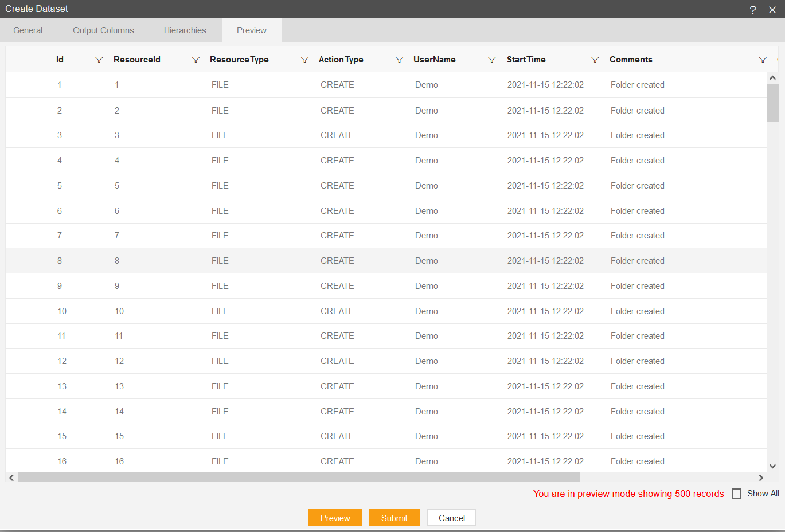
Task: Click the horizontal scrollbar left arrow
Action: point(11,478)
